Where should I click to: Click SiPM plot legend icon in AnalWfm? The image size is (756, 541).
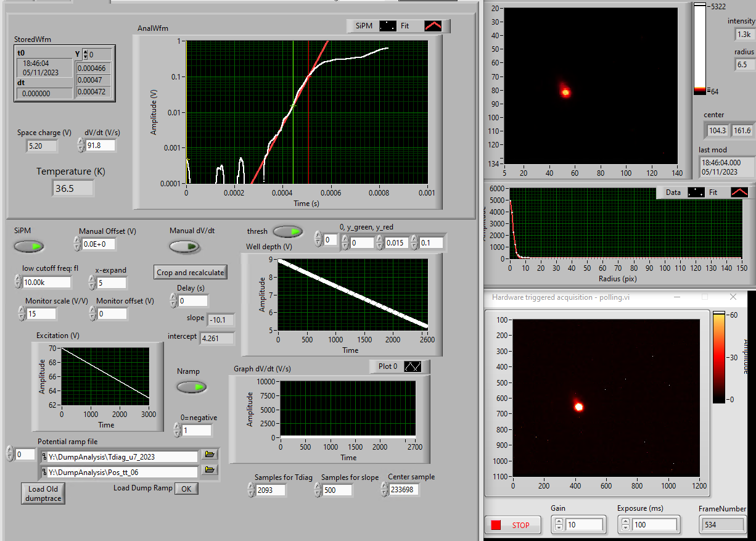click(387, 26)
